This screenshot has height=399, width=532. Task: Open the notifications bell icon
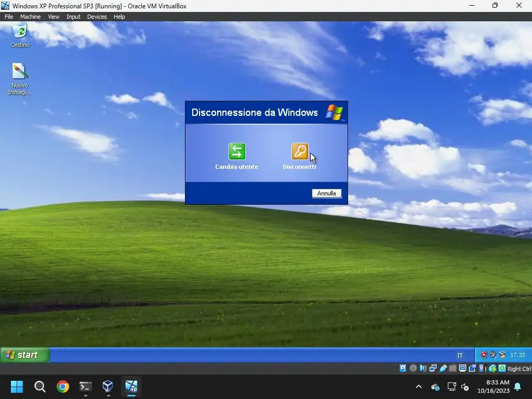(x=518, y=387)
